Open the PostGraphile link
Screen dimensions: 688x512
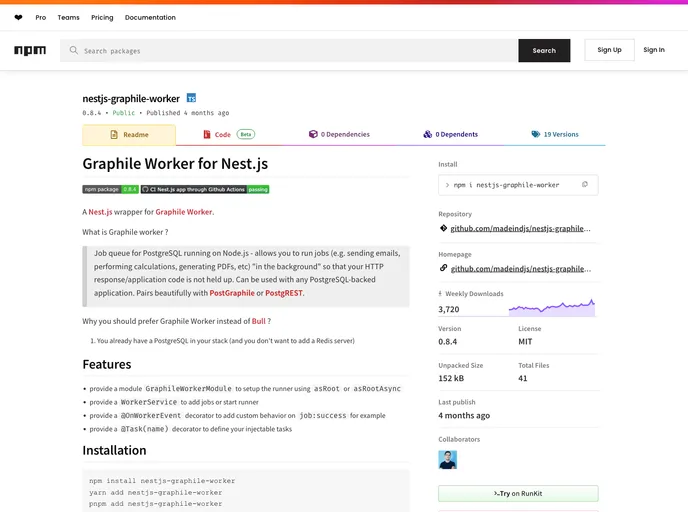point(232,293)
